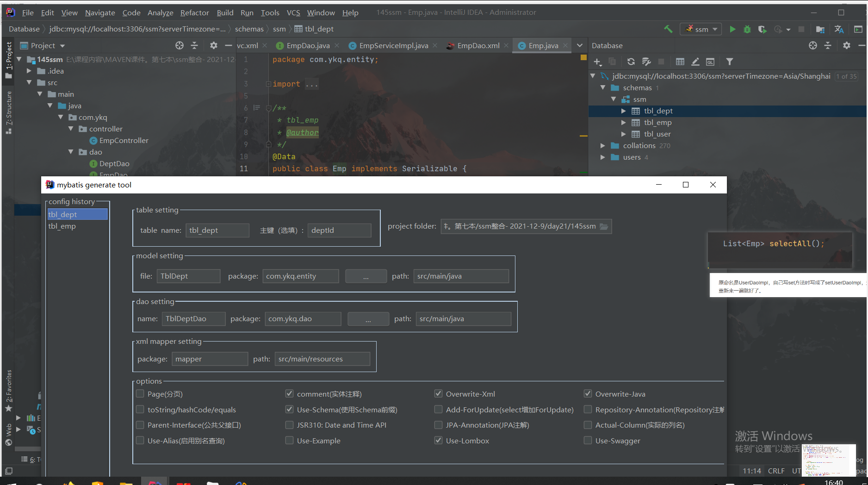Toggle Overwrite-Java checkbox
The height and width of the screenshot is (485, 868).
[x=588, y=394]
